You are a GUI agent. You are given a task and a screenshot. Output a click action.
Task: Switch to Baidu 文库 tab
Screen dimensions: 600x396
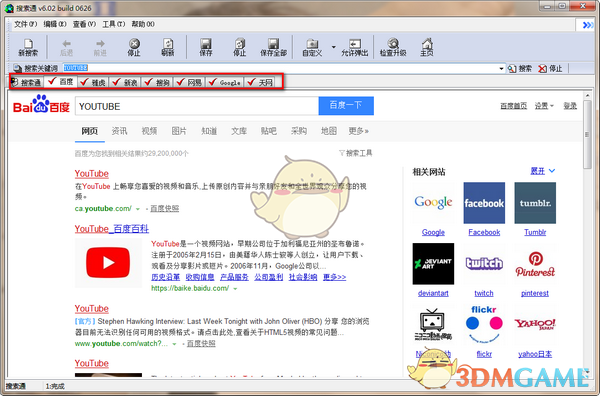(x=239, y=131)
